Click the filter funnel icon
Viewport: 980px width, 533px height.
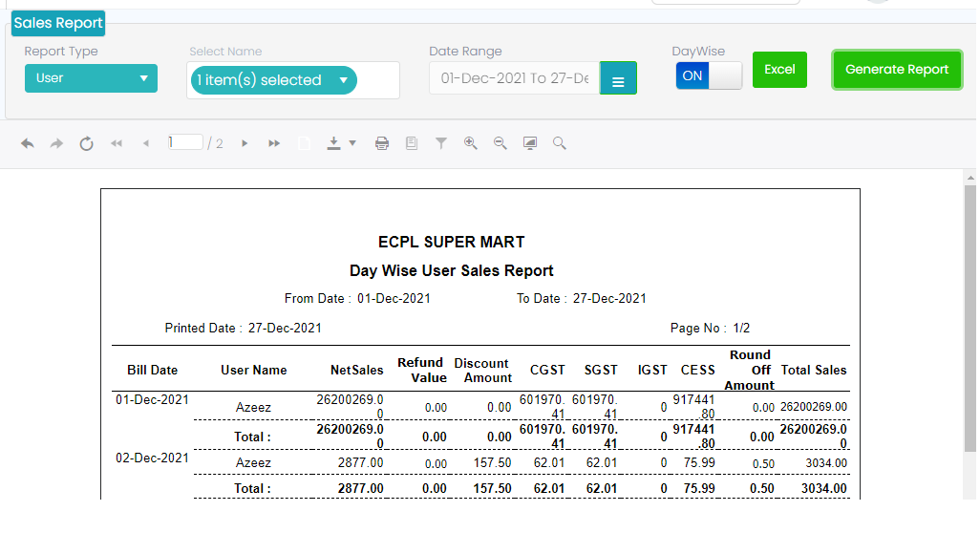tap(441, 143)
